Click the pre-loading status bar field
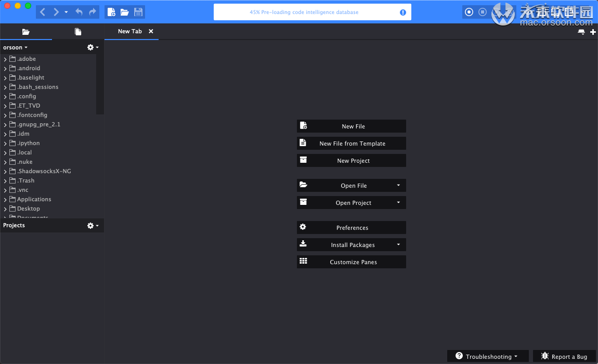This screenshot has width=598, height=364. click(313, 12)
